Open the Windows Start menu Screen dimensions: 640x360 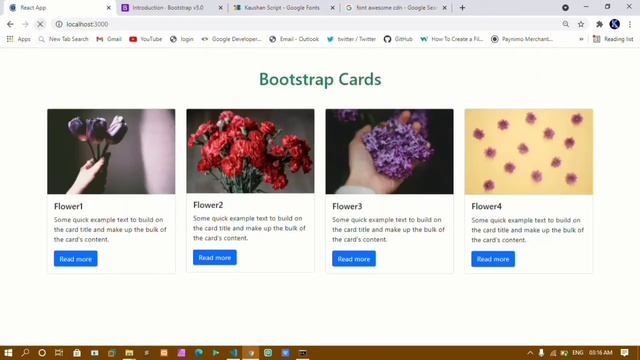click(8, 353)
